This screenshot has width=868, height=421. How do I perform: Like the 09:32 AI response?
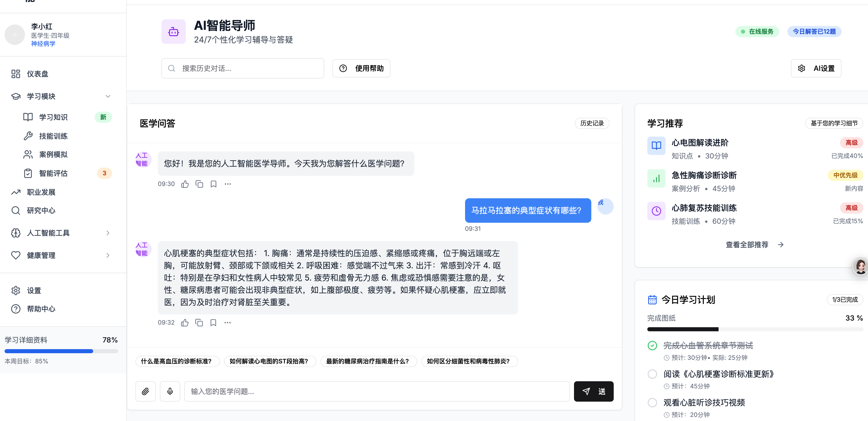(185, 323)
